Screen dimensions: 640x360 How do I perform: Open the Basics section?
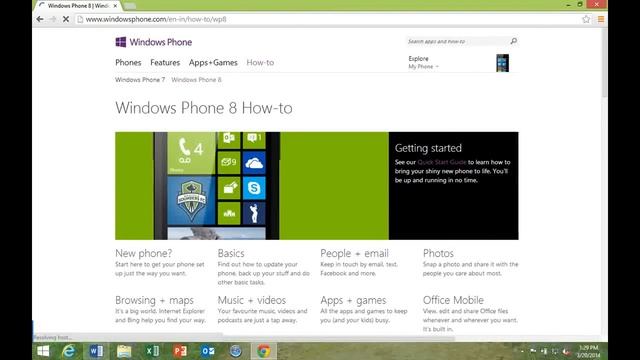(231, 253)
